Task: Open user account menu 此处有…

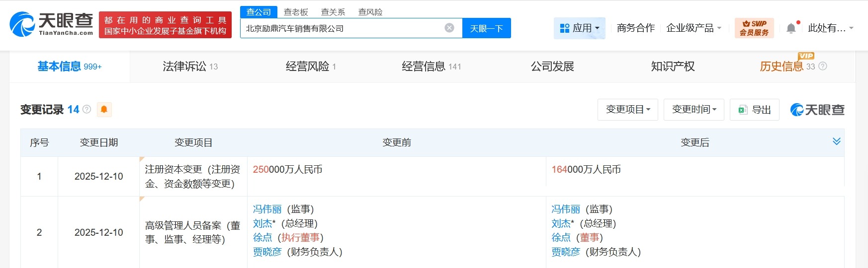Action: [x=830, y=28]
